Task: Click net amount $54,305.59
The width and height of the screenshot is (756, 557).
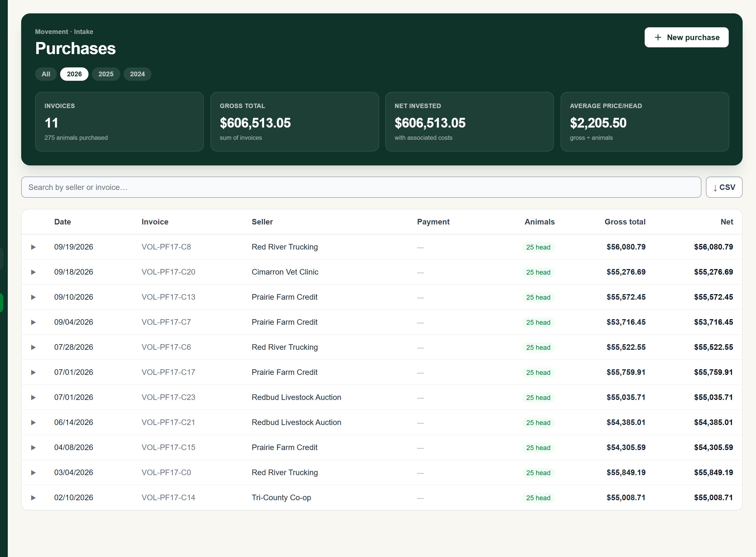Action: tap(713, 448)
